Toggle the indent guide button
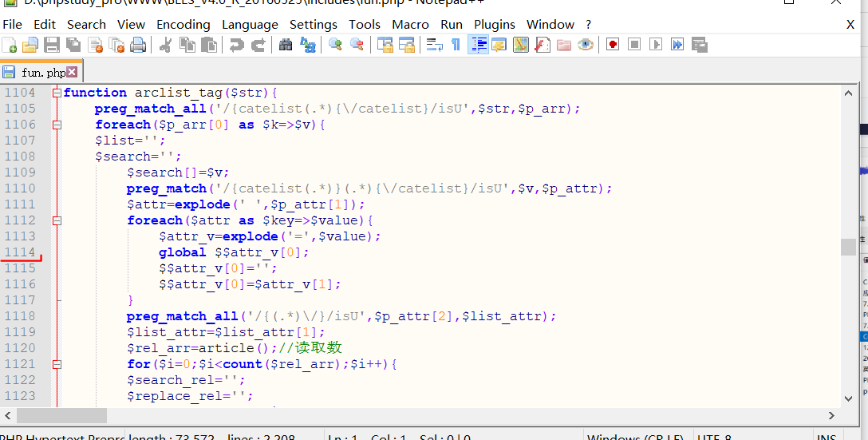Image resolution: width=868 pixels, height=440 pixels. [x=478, y=45]
